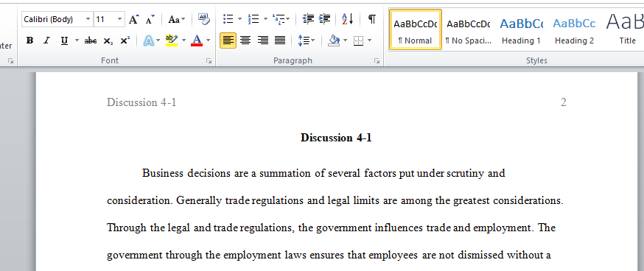644x271 pixels.
Task: Click the header text Discussion 4-1
Action: [141, 102]
